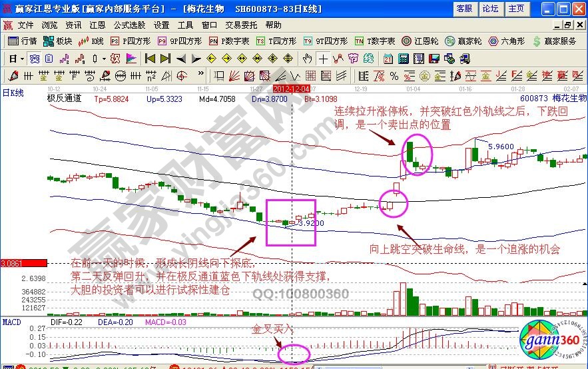The width and height of the screenshot is (588, 369).
Task: Click the 论坛 button
Action: pyautogui.click(x=491, y=9)
